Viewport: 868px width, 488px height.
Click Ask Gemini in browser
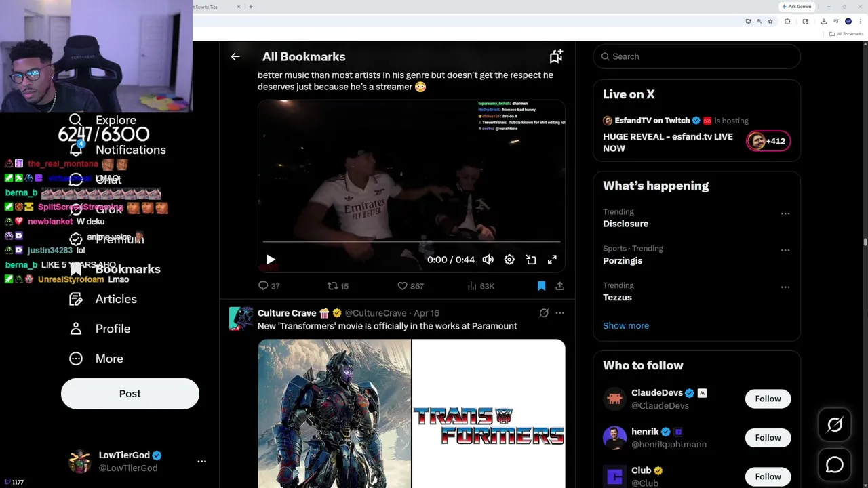click(797, 7)
